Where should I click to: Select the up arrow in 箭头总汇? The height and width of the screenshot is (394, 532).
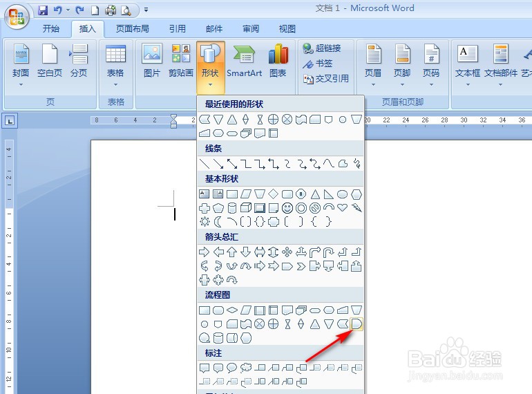point(232,252)
